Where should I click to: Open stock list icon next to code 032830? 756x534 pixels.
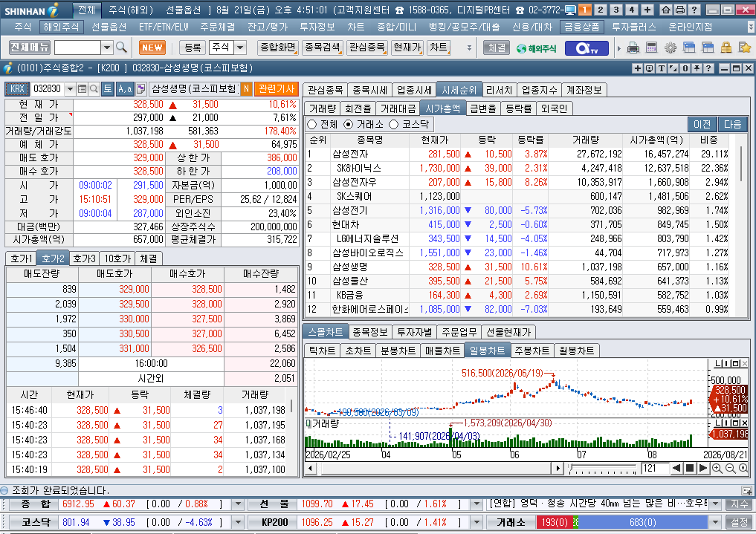pos(82,88)
